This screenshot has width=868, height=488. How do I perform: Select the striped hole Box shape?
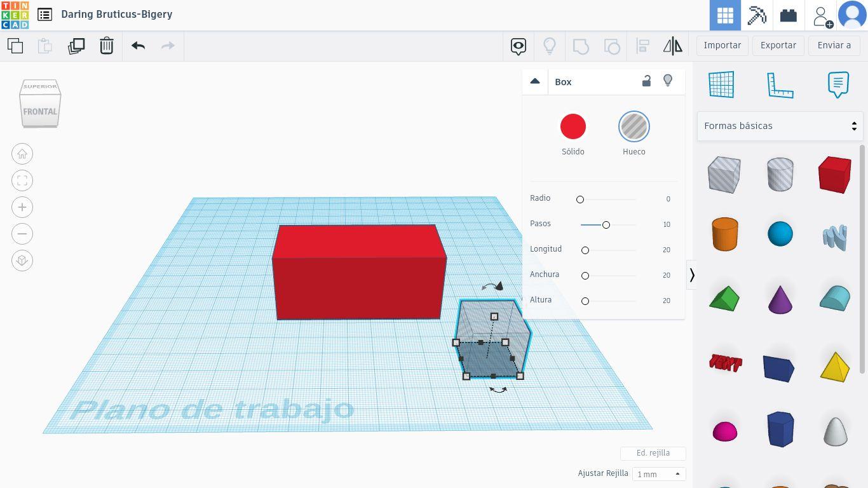tap(724, 175)
